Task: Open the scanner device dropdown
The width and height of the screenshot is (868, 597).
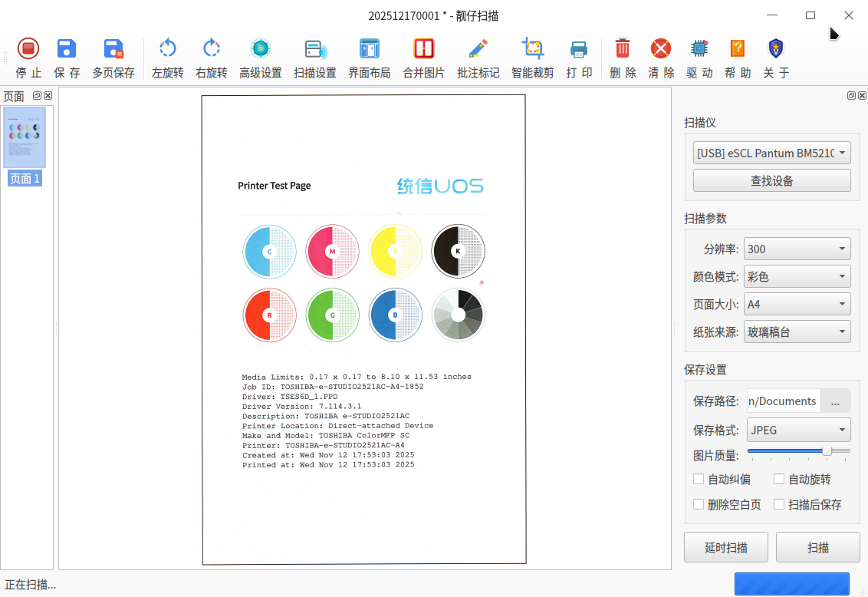Action: click(771, 153)
